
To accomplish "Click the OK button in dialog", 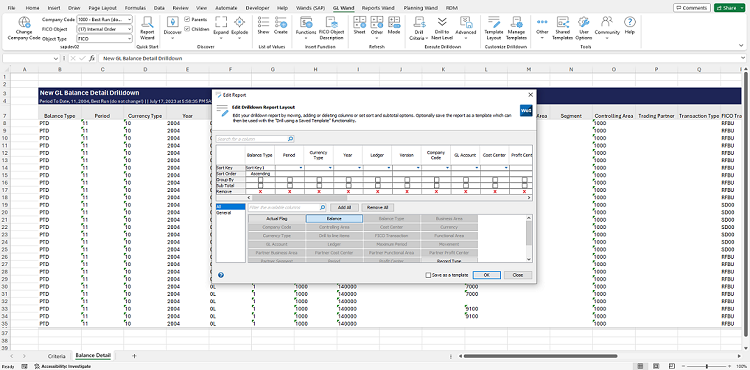I will coord(486,275).
